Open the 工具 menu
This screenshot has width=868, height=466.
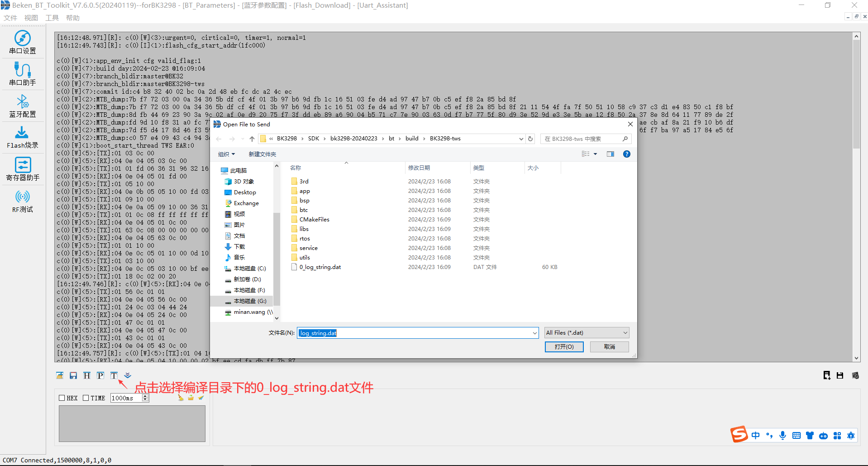pyautogui.click(x=52, y=17)
